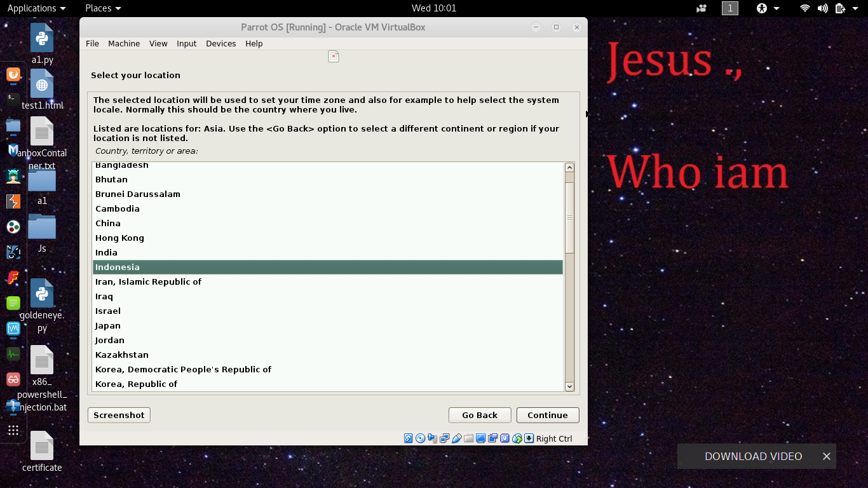Click the Continue button
Viewport: 868px width, 488px height.
click(548, 415)
